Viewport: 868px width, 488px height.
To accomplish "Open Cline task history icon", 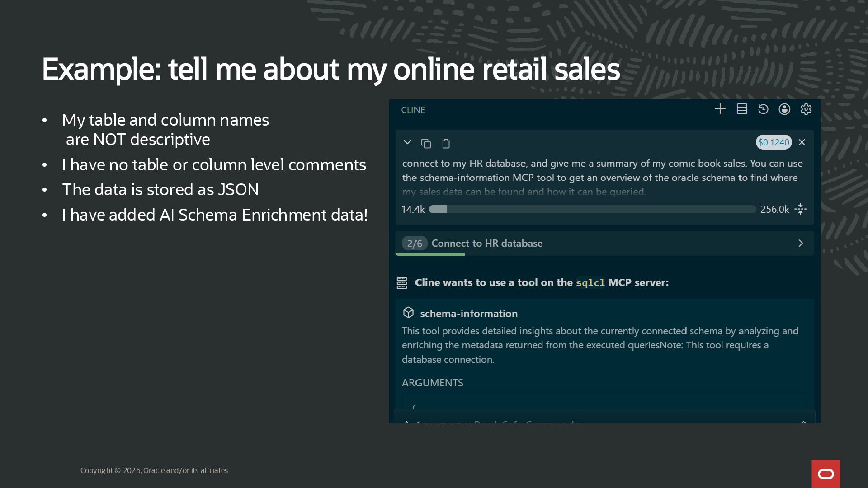I will [x=763, y=109].
